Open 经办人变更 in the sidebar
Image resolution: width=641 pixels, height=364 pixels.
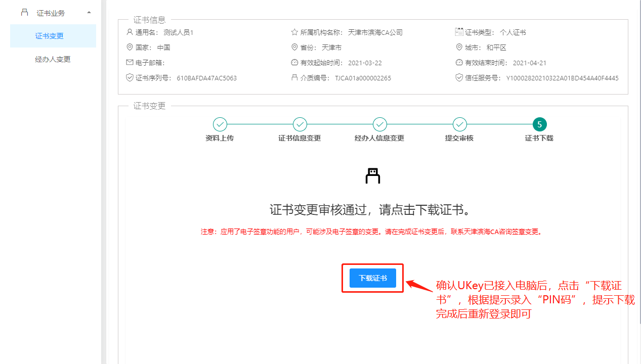(x=53, y=59)
